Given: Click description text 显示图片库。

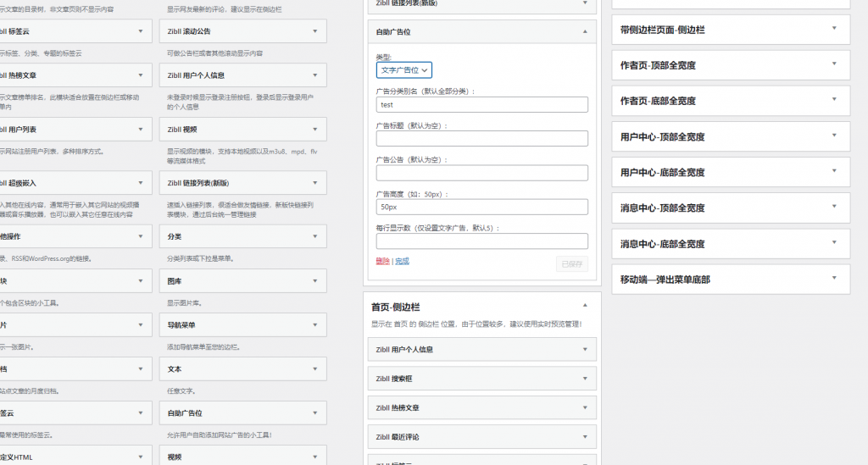Looking at the screenshot, I should click(184, 303).
